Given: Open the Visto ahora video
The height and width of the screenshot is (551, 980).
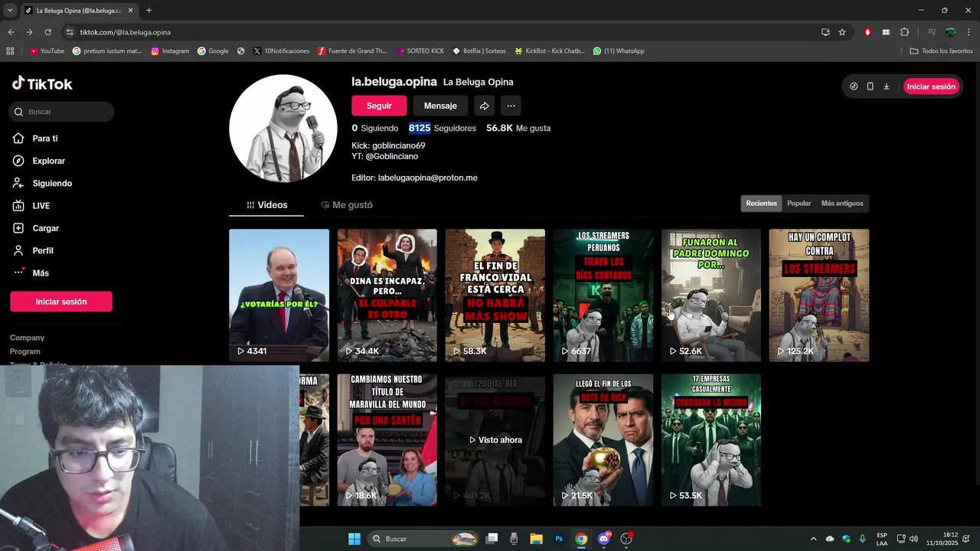Looking at the screenshot, I should coord(495,440).
